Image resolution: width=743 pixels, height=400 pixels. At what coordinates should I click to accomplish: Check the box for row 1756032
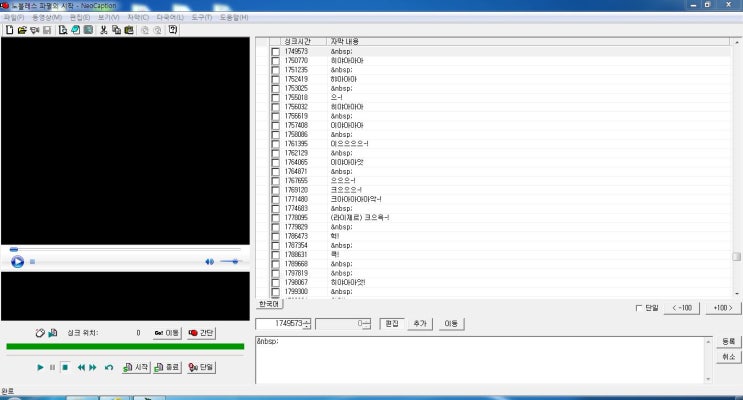[x=275, y=107]
